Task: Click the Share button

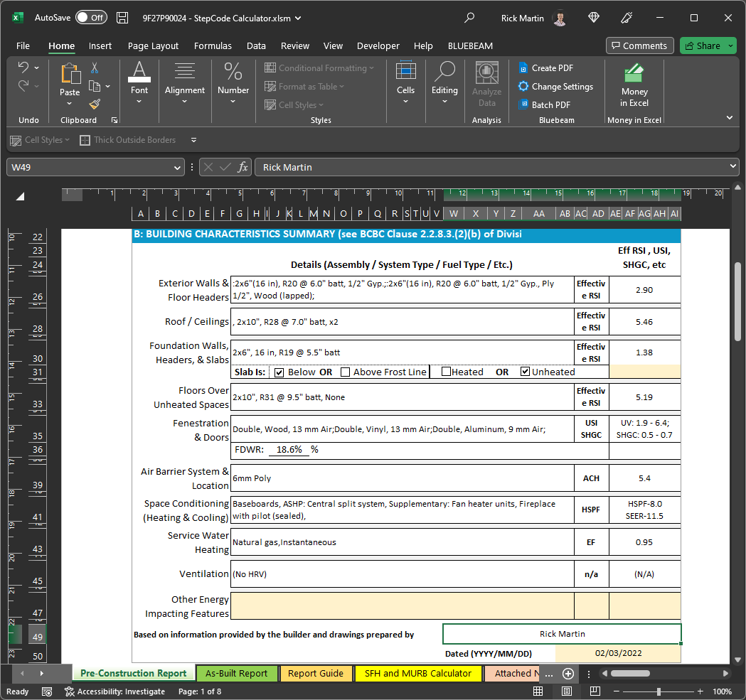Action: (702, 45)
